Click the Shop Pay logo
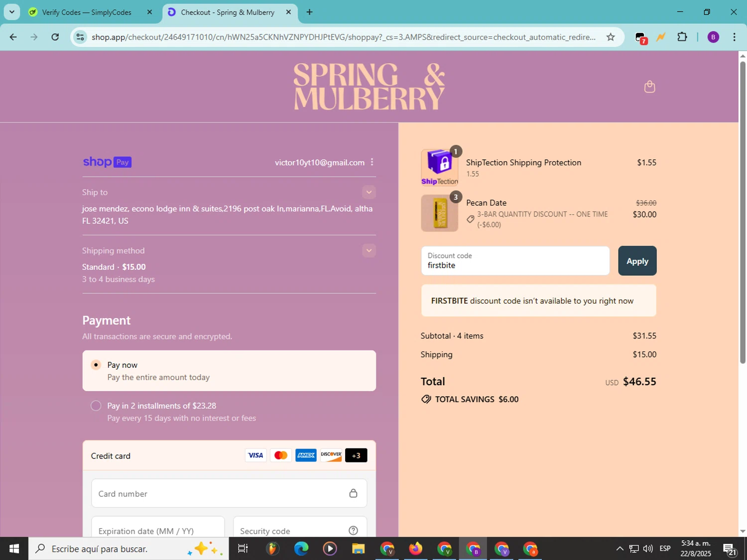Viewport: 747px width, 560px height. 107,162
